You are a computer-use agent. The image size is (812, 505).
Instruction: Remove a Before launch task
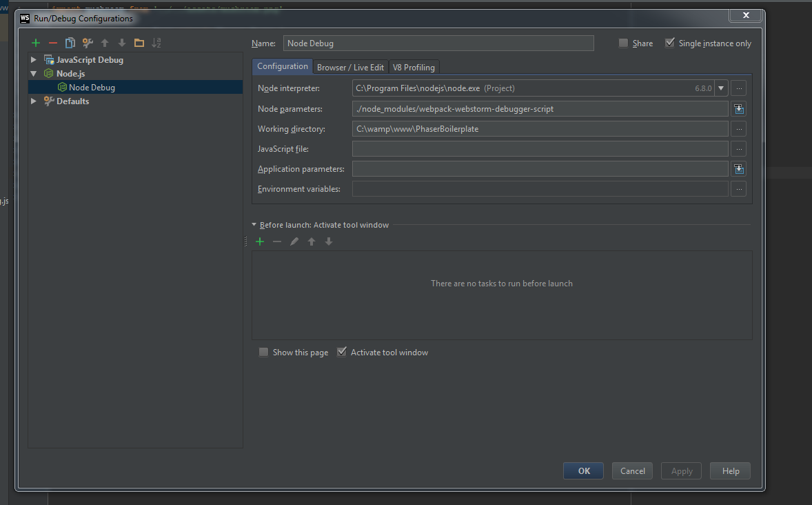coord(277,241)
